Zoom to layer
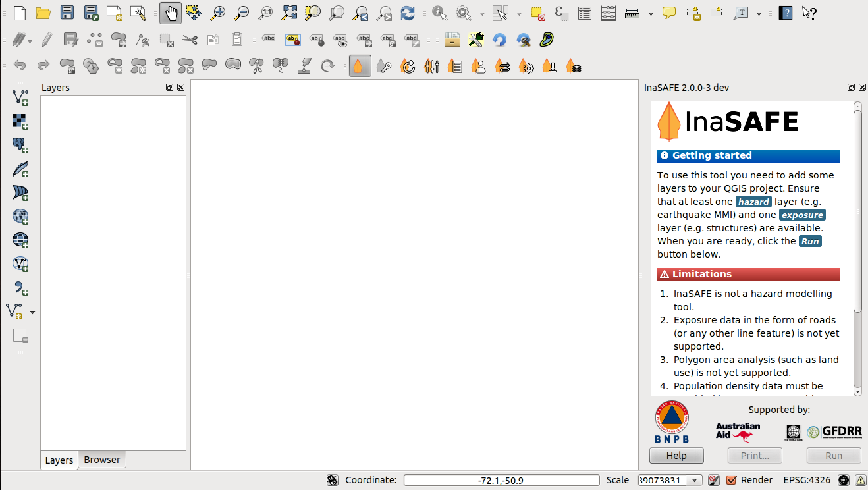This screenshot has width=868, height=490. (337, 13)
